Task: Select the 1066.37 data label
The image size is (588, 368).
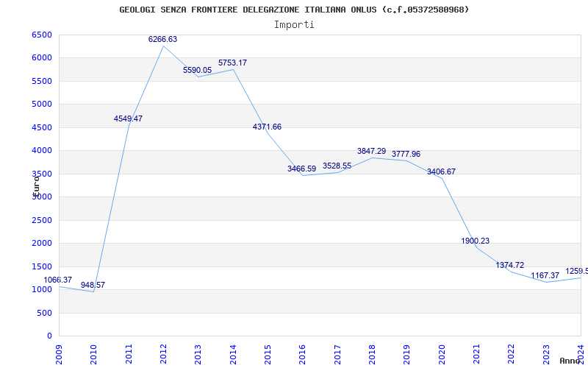Action: click(x=58, y=280)
